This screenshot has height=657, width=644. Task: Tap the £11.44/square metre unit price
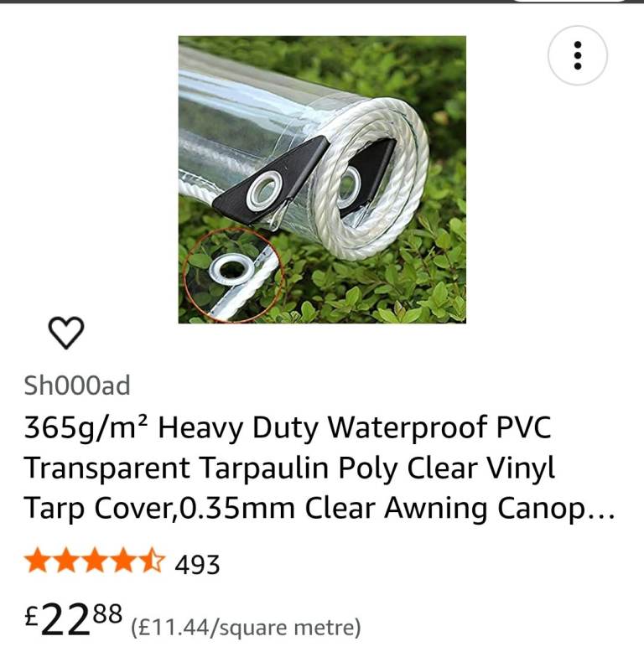246,628
